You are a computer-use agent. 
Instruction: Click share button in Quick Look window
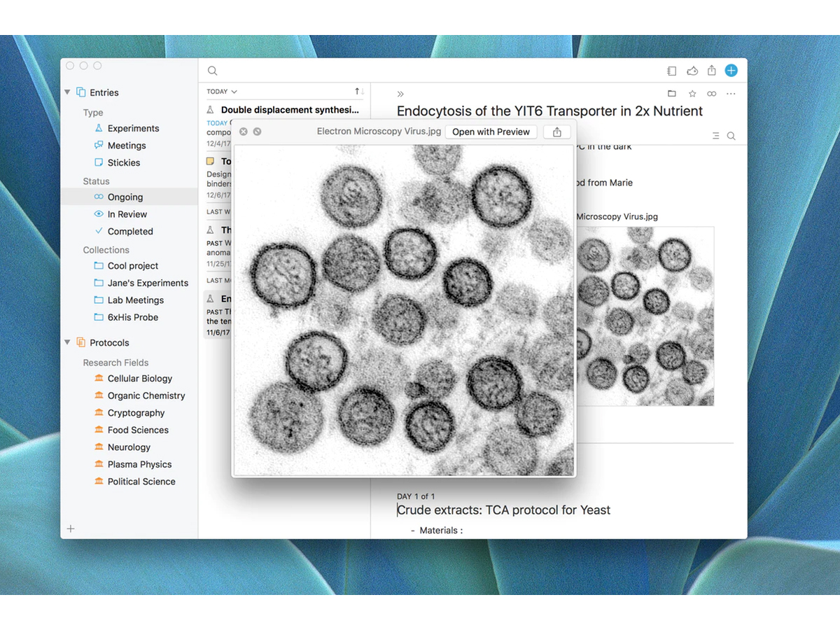[556, 132]
